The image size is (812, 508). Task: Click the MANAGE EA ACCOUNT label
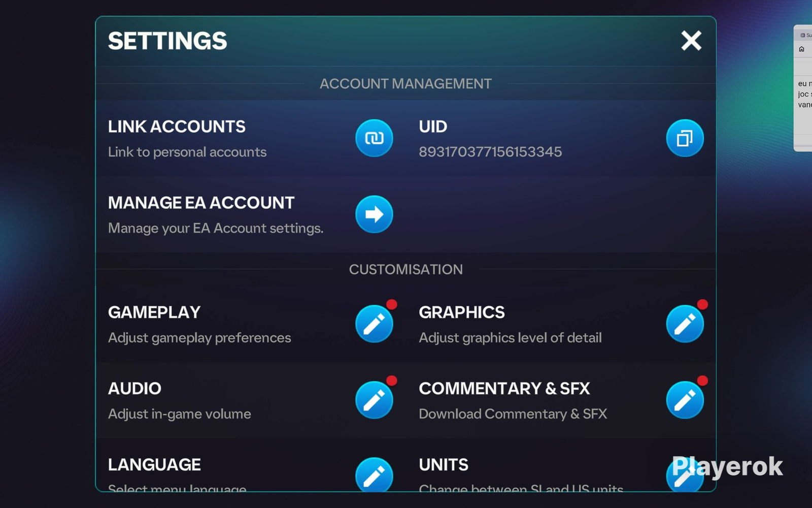pos(201,203)
